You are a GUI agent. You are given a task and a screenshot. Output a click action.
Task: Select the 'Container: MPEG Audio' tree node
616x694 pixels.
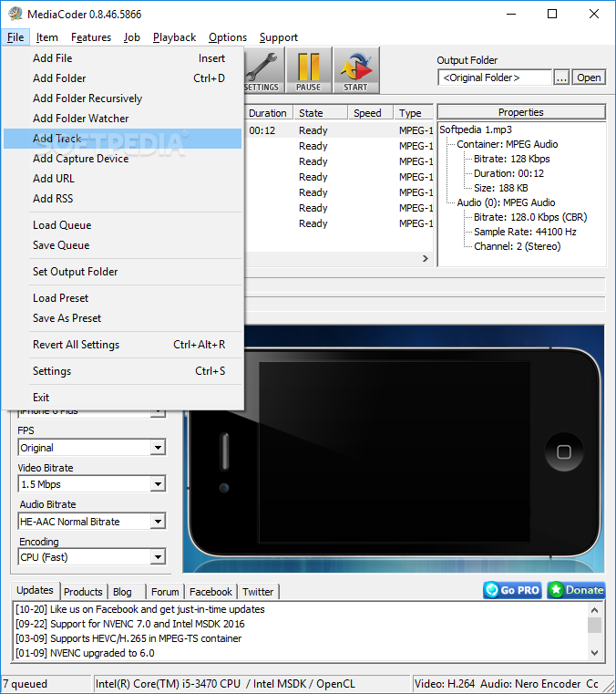(508, 144)
